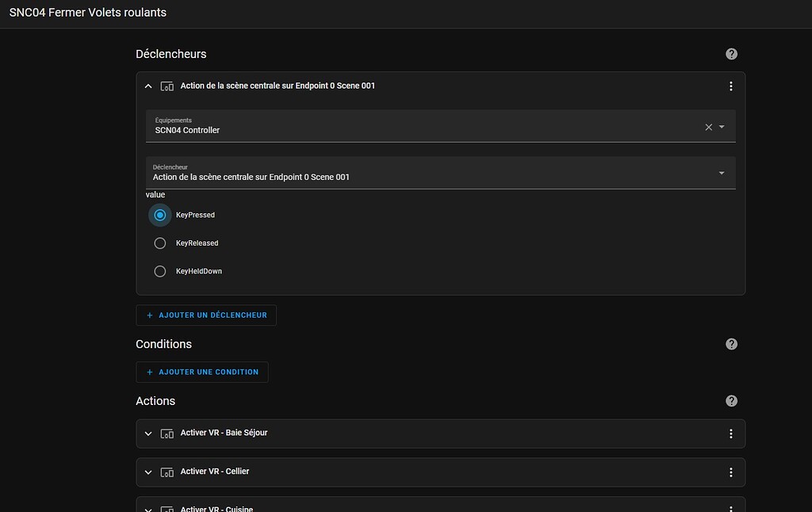The image size is (812, 512).
Task: Open the Équipements device dropdown
Action: 722,127
